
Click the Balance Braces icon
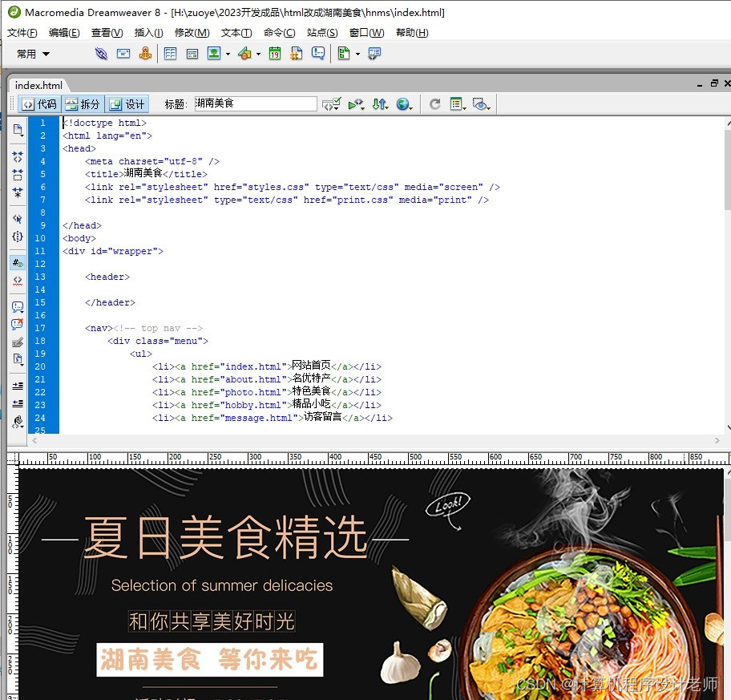pos(18,237)
